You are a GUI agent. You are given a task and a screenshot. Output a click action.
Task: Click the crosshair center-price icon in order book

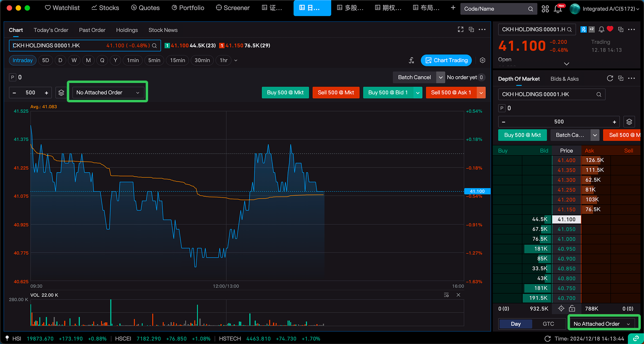coord(561,309)
